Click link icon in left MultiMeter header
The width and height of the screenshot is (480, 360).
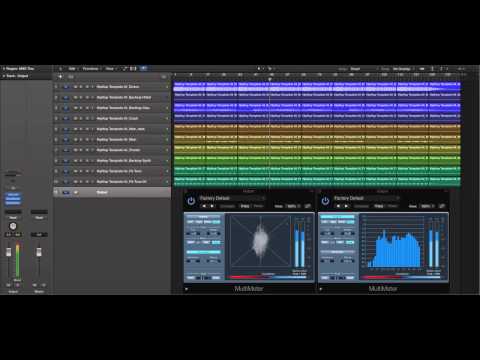[x=307, y=206]
